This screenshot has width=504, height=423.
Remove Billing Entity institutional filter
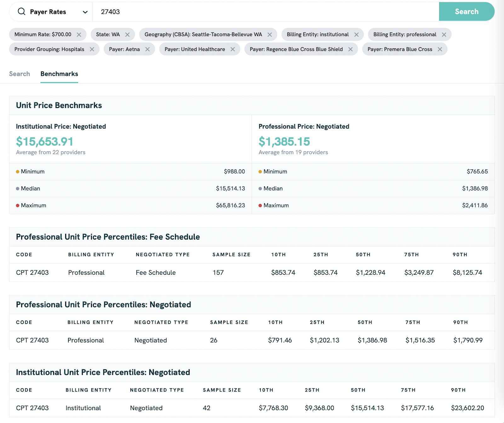[x=356, y=35]
